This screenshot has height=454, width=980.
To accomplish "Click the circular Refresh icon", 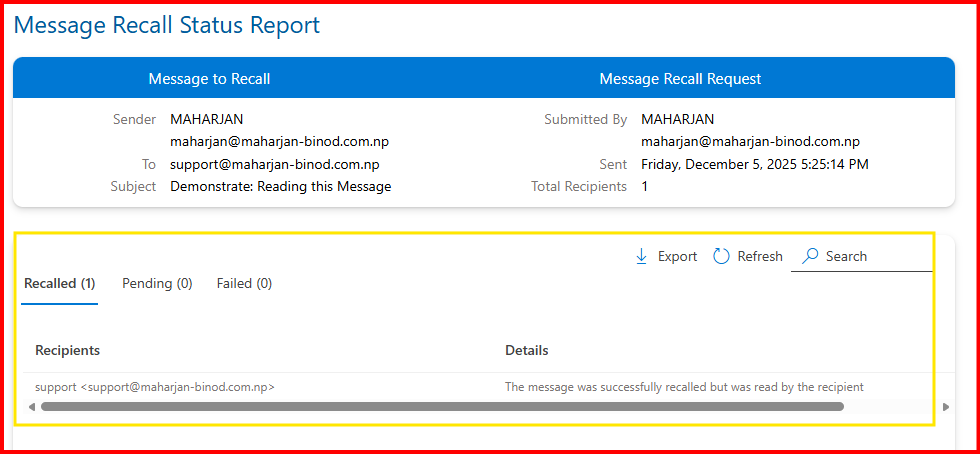I will [x=721, y=257].
